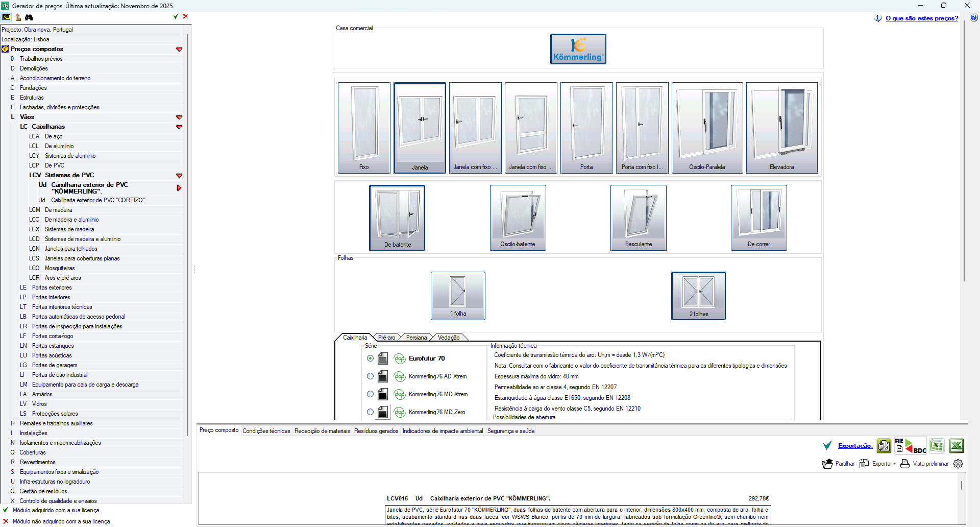Select the Porta window type
980x527 pixels.
[586, 128]
